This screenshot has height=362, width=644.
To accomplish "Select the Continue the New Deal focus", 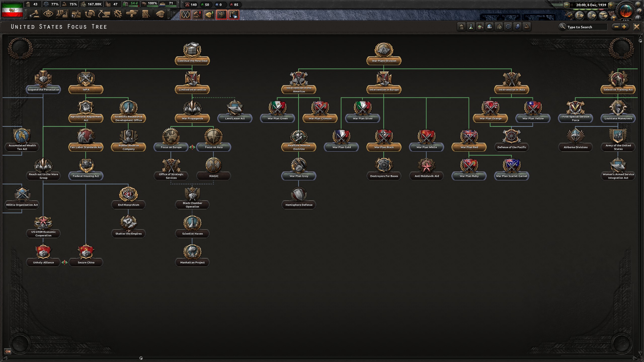I will [192, 53].
